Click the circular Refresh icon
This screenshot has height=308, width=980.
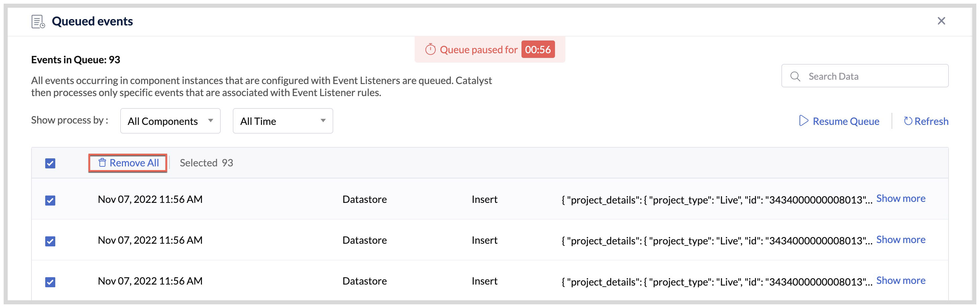[908, 121]
